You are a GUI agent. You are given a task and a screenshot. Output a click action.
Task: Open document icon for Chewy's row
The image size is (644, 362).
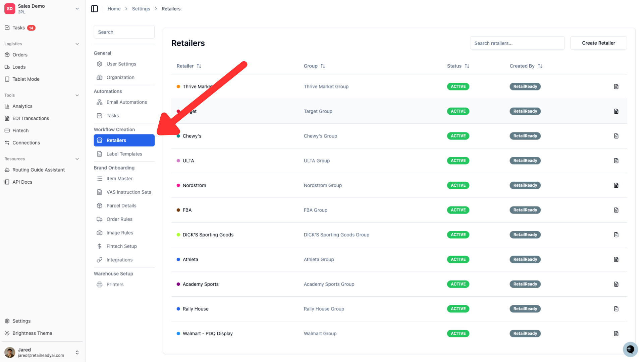(616, 136)
